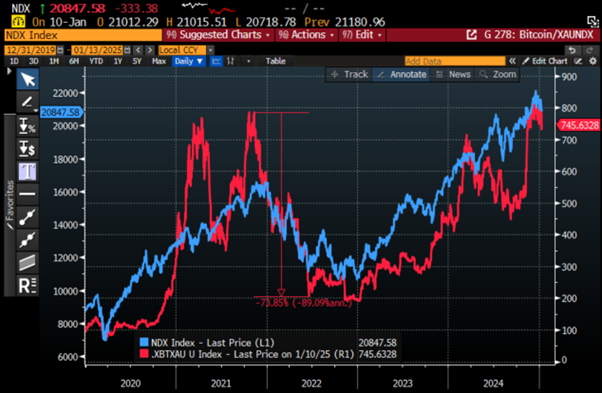The image size is (602, 393).
Task: Click annotation edit icon beside Edit Chart
Action: (578, 61)
